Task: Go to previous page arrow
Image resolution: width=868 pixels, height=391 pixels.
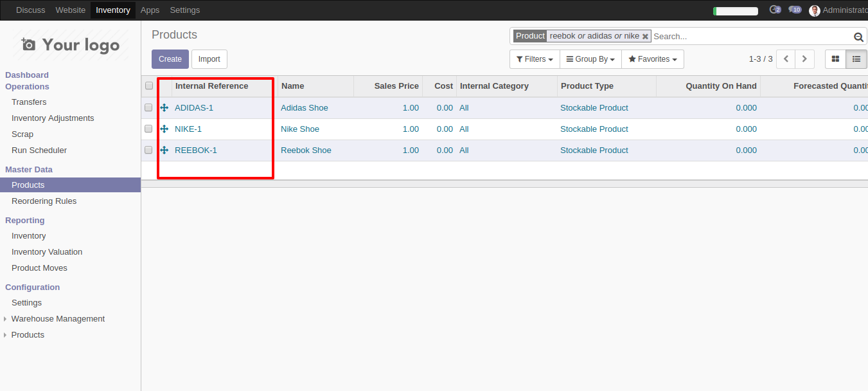Action: [x=786, y=59]
